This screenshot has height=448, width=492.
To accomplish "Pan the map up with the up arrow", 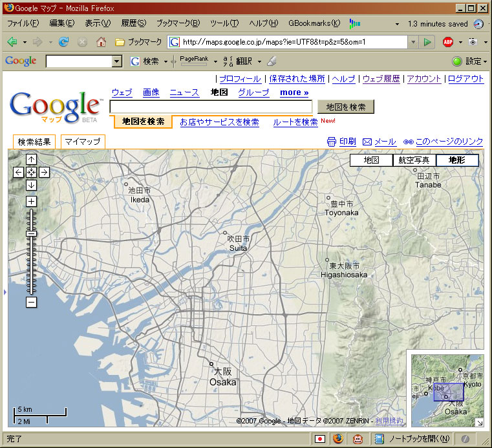I will [x=31, y=160].
